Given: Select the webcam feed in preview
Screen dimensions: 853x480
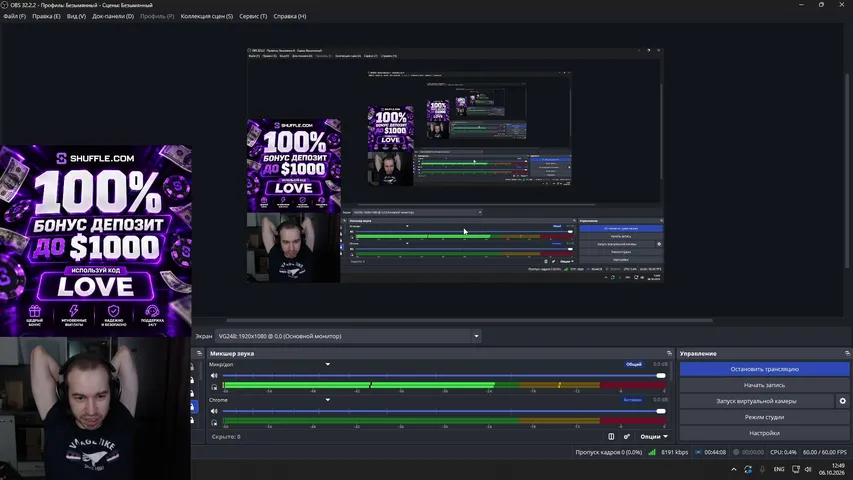Looking at the screenshot, I should click(x=294, y=248).
